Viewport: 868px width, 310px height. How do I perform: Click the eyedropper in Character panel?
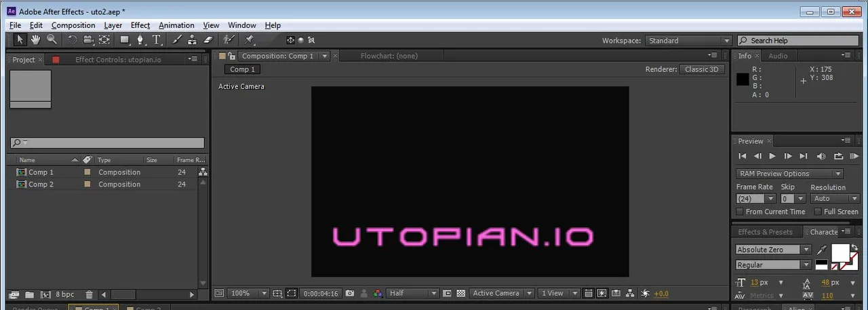click(823, 250)
